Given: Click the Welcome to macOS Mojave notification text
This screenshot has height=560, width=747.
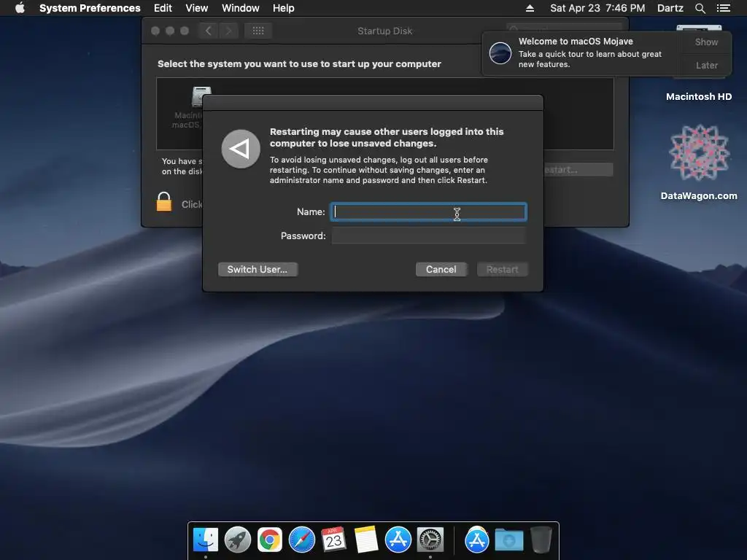Looking at the screenshot, I should [576, 42].
